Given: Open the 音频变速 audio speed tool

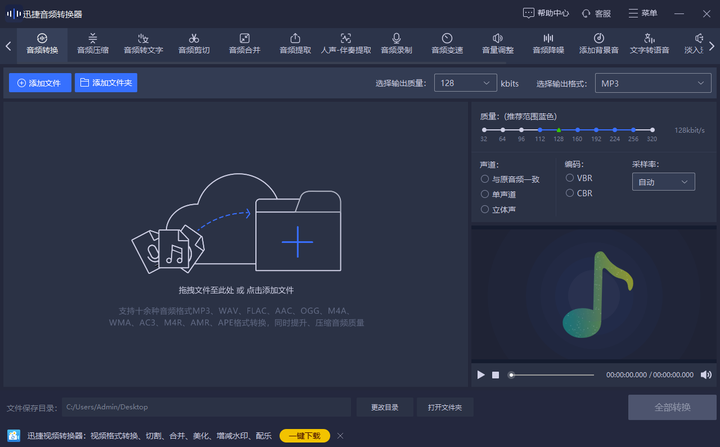Looking at the screenshot, I should pyautogui.click(x=447, y=44).
